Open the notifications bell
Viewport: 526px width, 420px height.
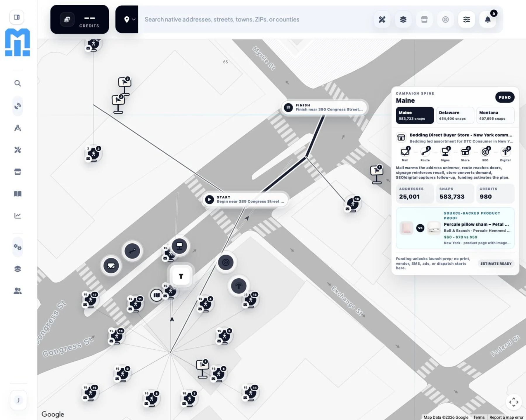(x=487, y=20)
